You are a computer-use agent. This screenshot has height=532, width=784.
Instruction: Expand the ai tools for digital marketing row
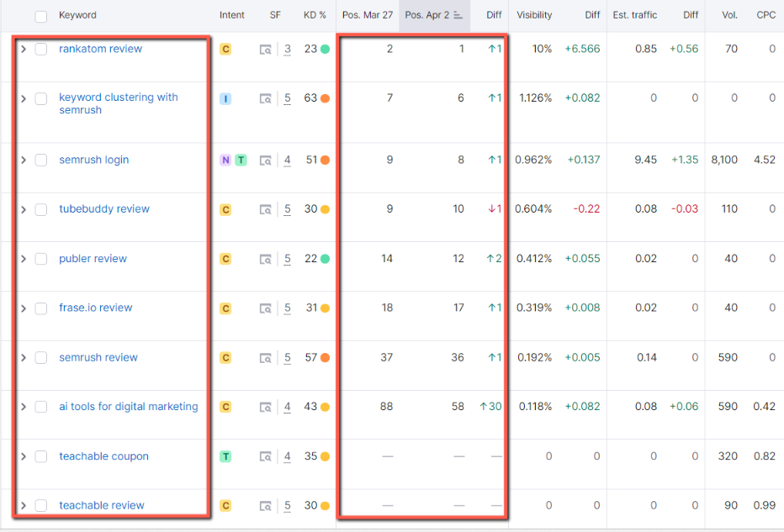click(24, 407)
